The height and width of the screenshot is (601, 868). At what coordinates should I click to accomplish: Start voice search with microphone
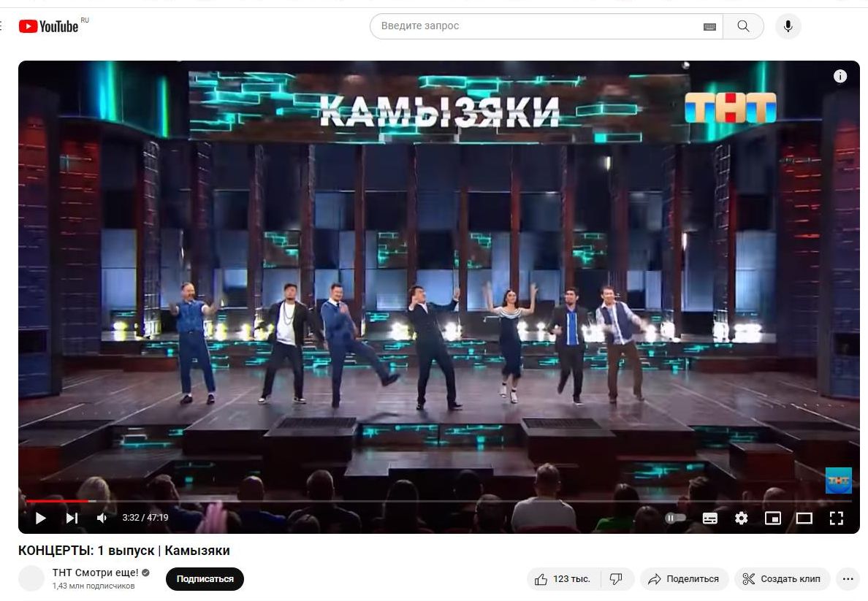pyautogui.click(x=788, y=26)
